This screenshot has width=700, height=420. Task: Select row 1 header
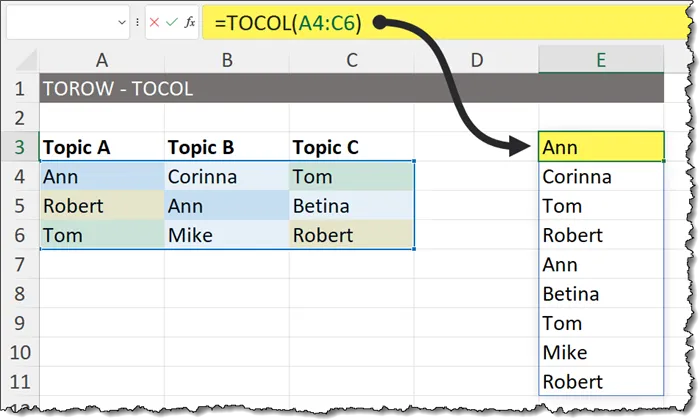(x=20, y=89)
